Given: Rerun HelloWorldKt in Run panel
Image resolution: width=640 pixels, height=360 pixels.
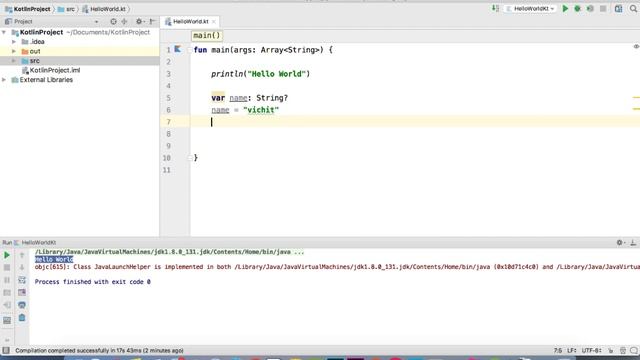Looking at the screenshot, I should [7, 255].
